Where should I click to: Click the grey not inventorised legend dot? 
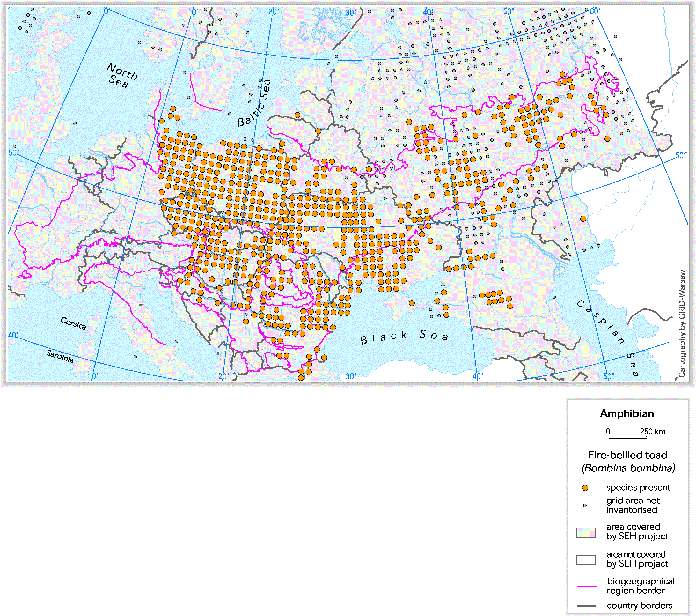click(x=585, y=505)
